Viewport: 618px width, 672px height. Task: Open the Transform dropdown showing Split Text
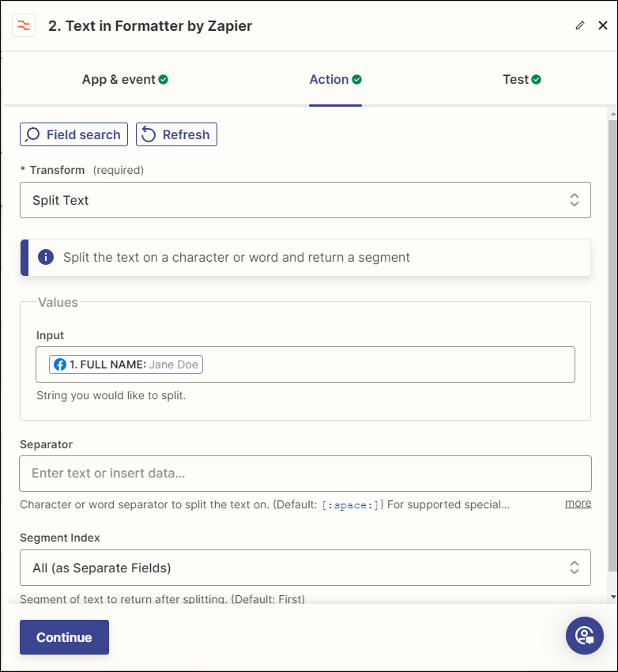tap(305, 200)
